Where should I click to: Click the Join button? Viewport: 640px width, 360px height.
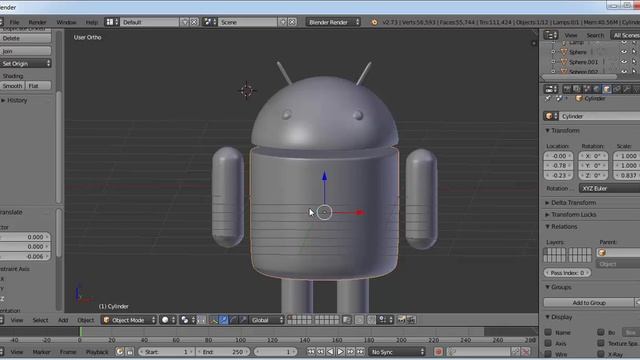pos(25,51)
